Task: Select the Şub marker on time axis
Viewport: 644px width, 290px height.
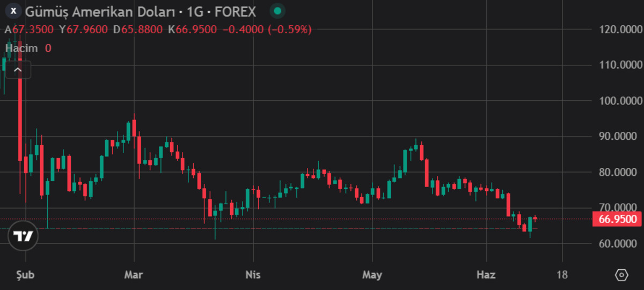Action: click(25, 275)
